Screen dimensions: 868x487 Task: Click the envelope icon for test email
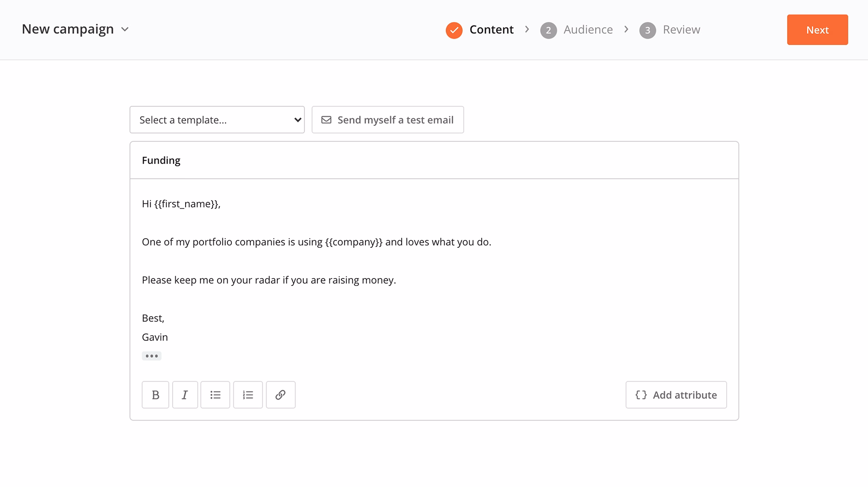[326, 120]
